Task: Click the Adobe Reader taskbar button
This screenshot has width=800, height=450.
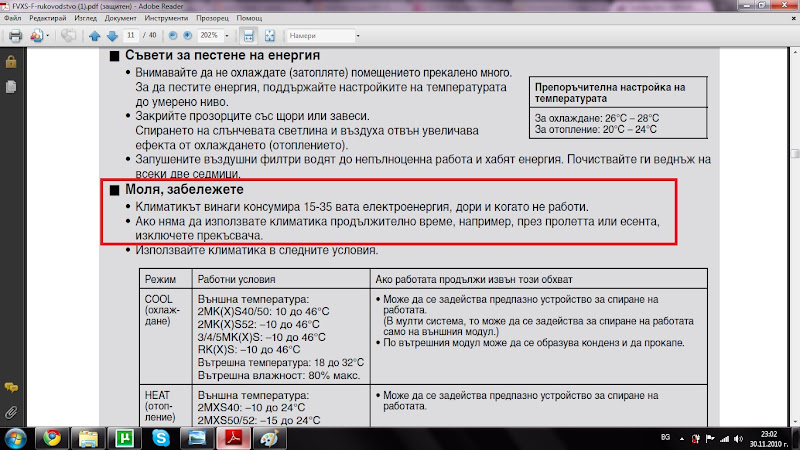Action: tap(234, 439)
